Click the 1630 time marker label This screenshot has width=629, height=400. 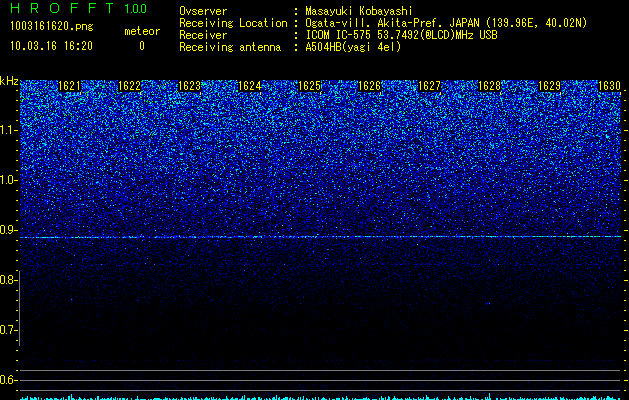pyautogui.click(x=609, y=86)
